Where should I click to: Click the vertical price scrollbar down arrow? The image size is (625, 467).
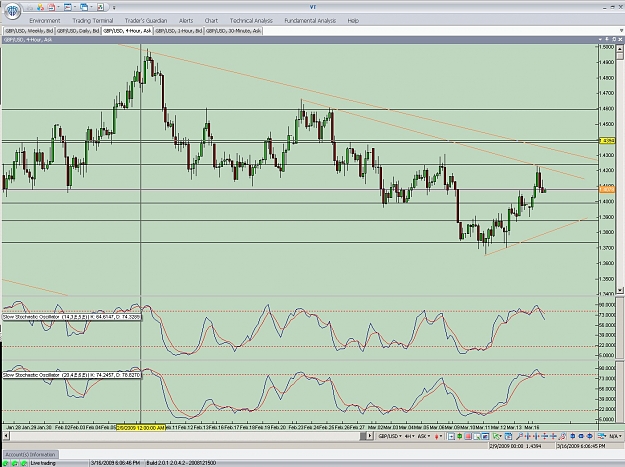619,290
